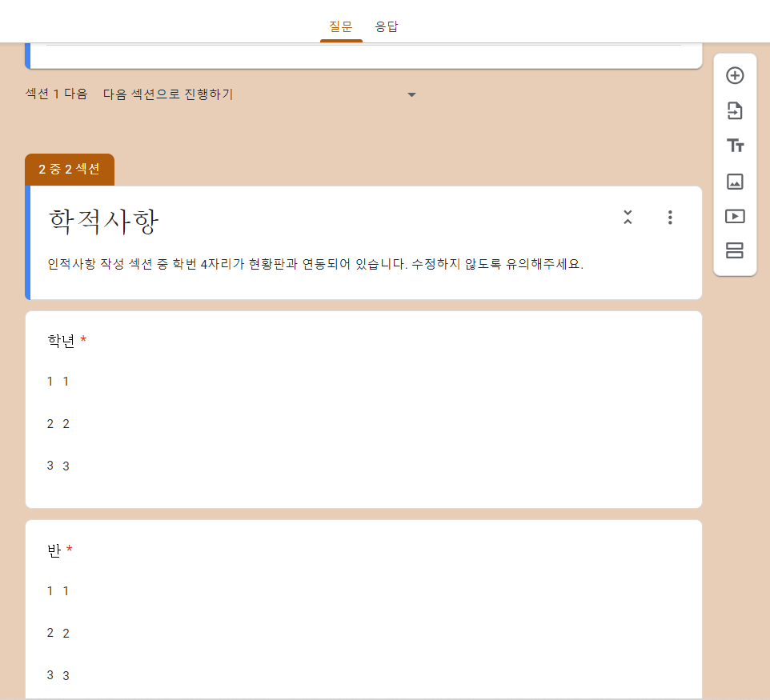Click the 섹션 1 다음 label
770x700 pixels.
click(x=57, y=94)
